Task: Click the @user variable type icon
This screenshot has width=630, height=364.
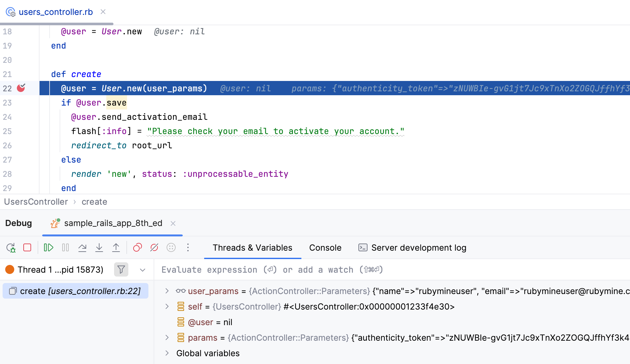Action: 181,322
